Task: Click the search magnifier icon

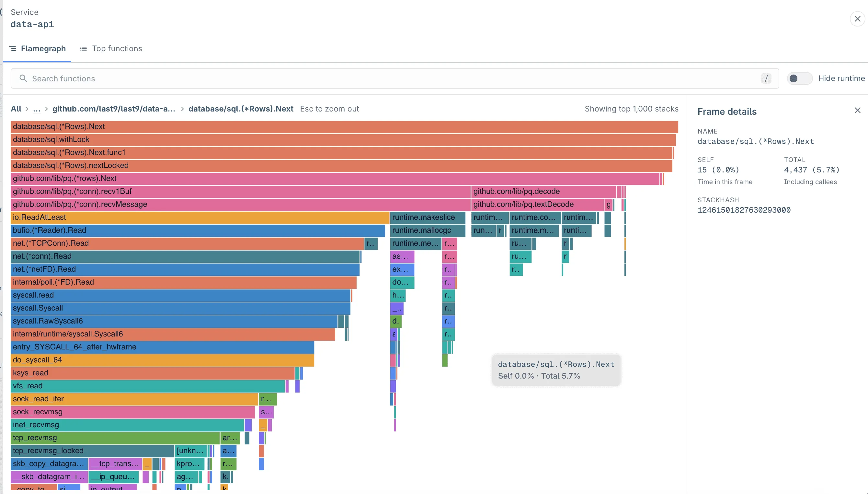Action: [x=23, y=78]
